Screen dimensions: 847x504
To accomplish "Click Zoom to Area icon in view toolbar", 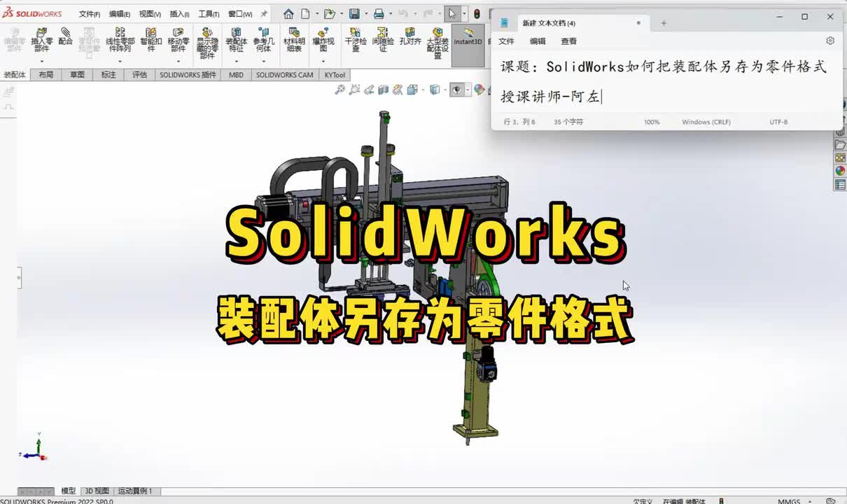I will [x=354, y=90].
